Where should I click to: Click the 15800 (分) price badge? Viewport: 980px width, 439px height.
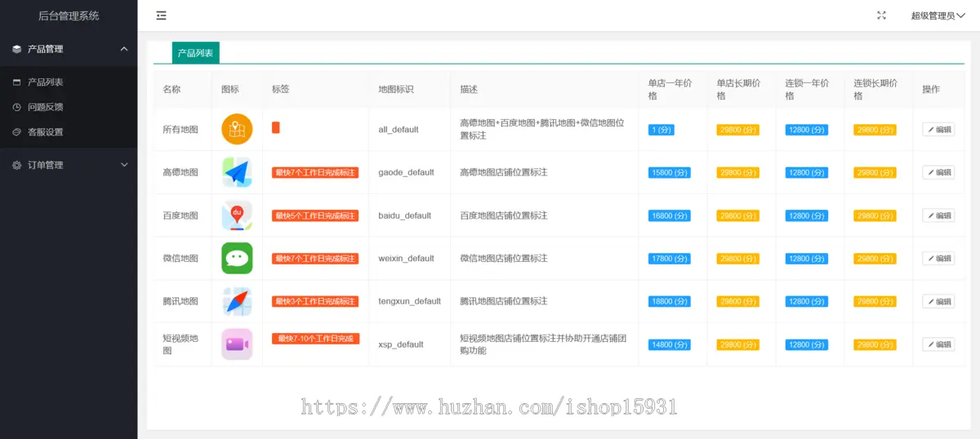click(x=669, y=172)
